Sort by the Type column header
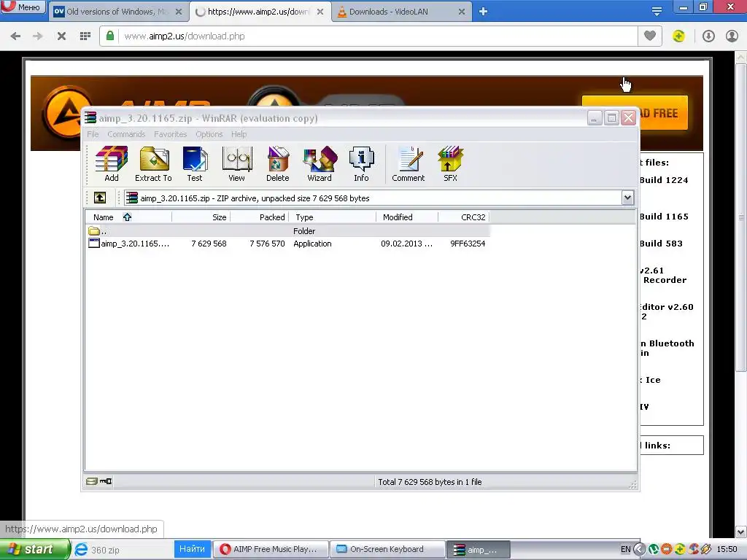Image resolution: width=747 pixels, height=560 pixels. (x=333, y=217)
